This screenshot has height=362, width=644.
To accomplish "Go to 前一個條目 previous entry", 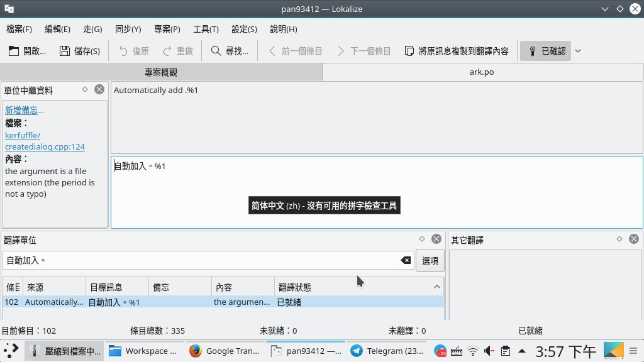I will click(296, 51).
